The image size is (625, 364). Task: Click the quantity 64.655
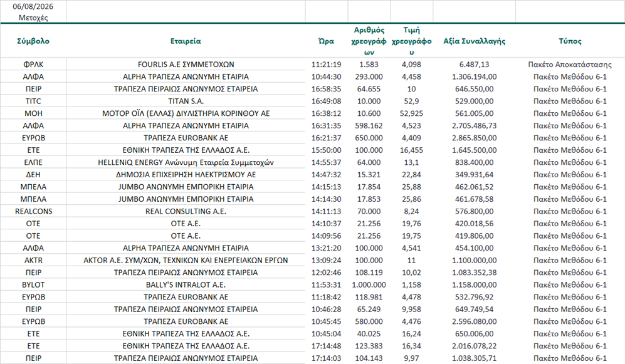[369, 89]
